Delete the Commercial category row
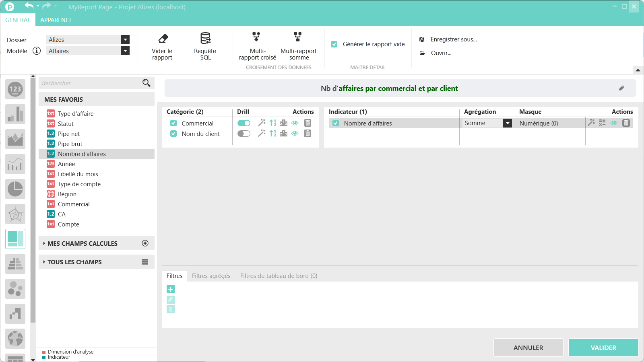The width and height of the screenshot is (644, 362). pos(308,123)
